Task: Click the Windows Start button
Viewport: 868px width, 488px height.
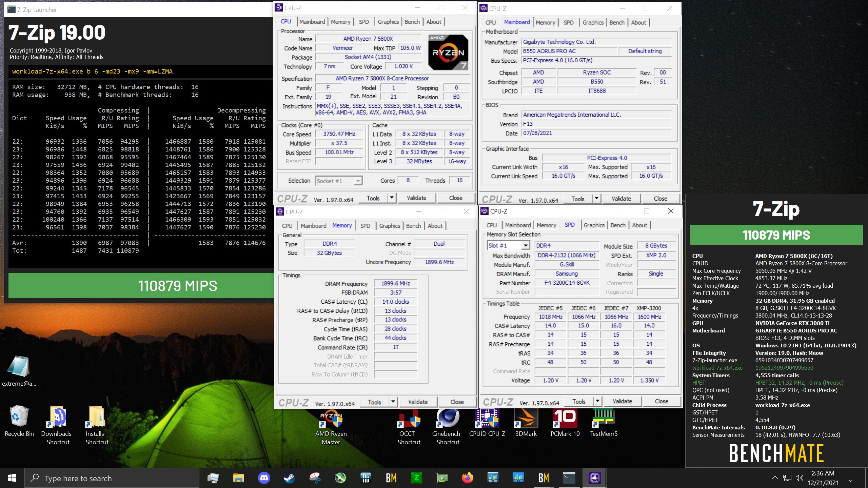Action: [12, 478]
